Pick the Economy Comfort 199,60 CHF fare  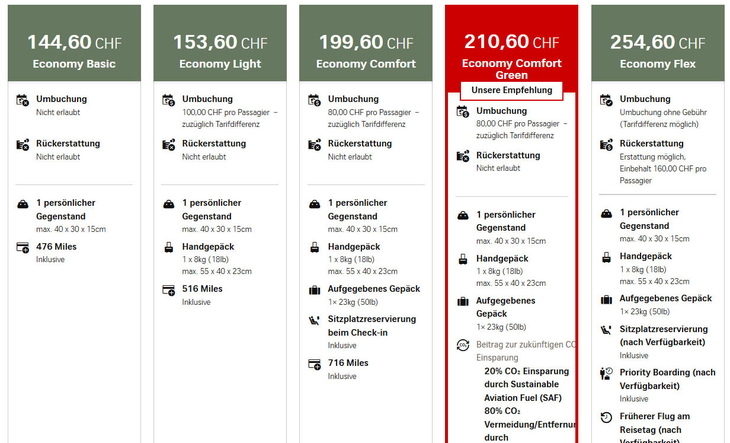(x=365, y=52)
